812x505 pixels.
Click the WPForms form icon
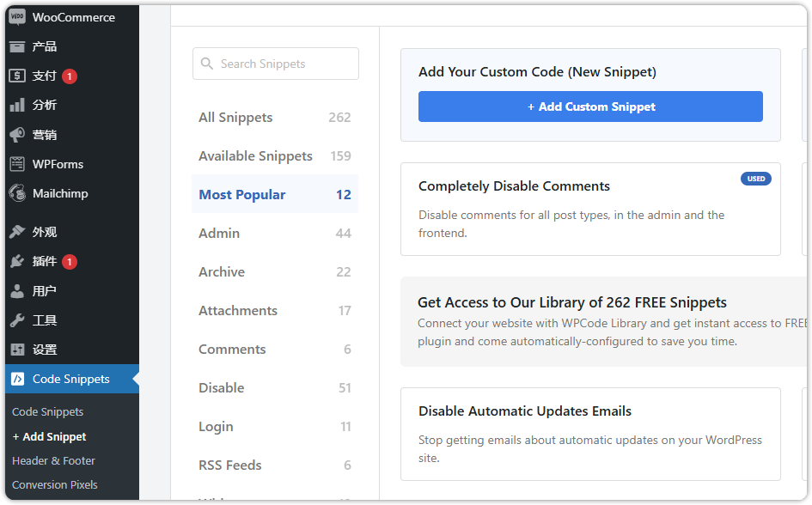point(17,164)
